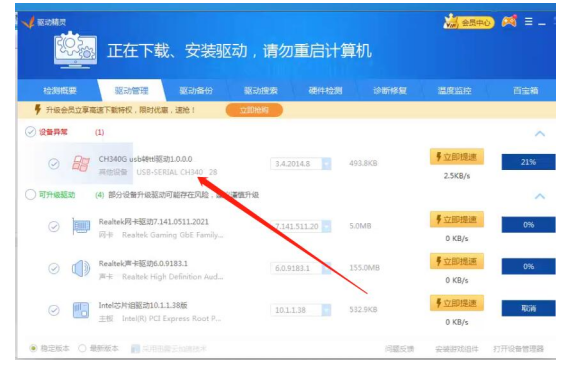Image resolution: width=573 pixels, height=384 pixels.
Task: Uncheck the CH340G driver checkbox
Action: (54, 164)
